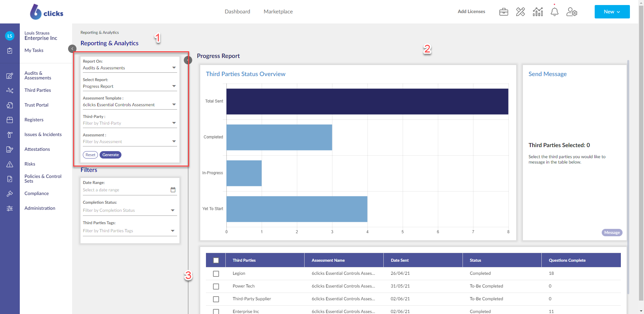Click the My Tasks clipboard icon

point(10,51)
